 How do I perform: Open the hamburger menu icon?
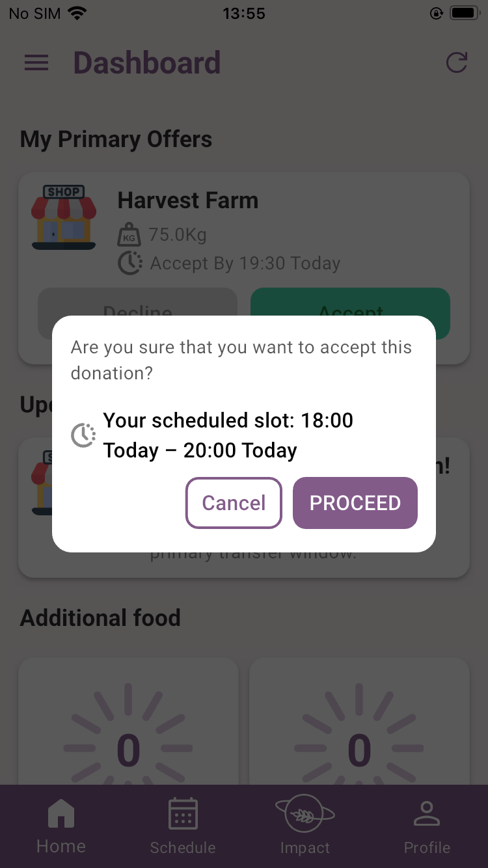pos(36,62)
